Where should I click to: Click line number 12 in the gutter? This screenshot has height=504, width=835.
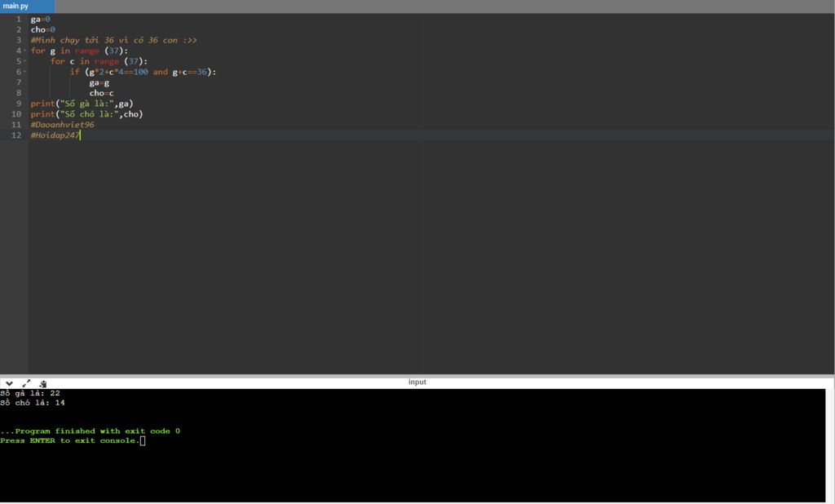tap(16, 135)
